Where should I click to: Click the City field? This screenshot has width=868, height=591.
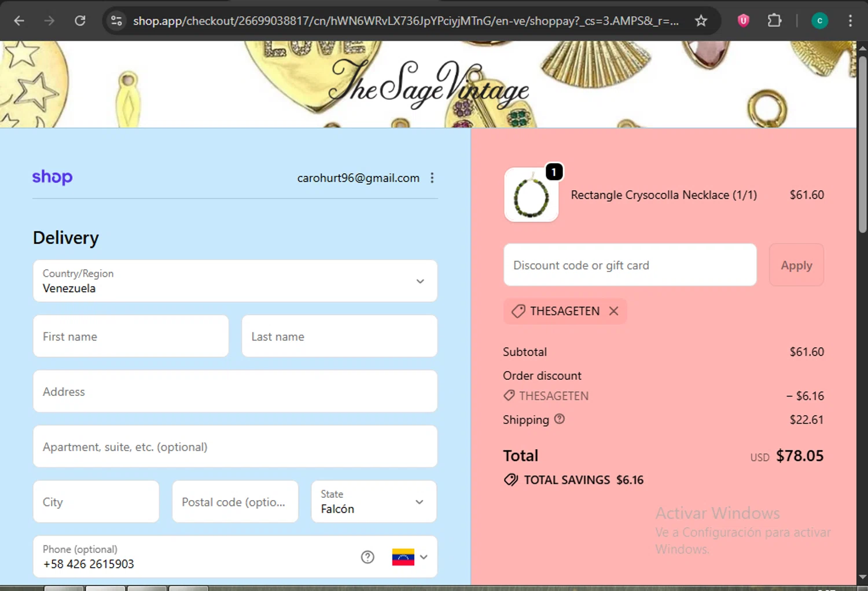tap(96, 502)
